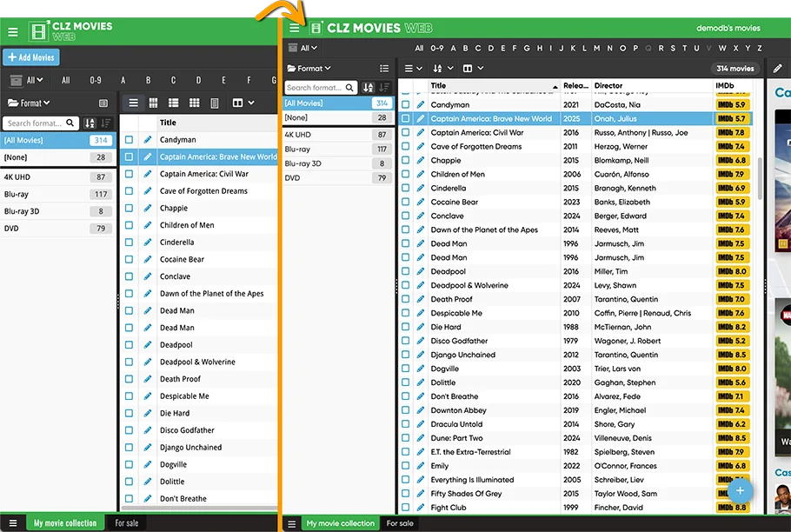This screenshot has width=791, height=532.
Task: Filter by letter W in right alphabet bar
Action: [x=722, y=48]
